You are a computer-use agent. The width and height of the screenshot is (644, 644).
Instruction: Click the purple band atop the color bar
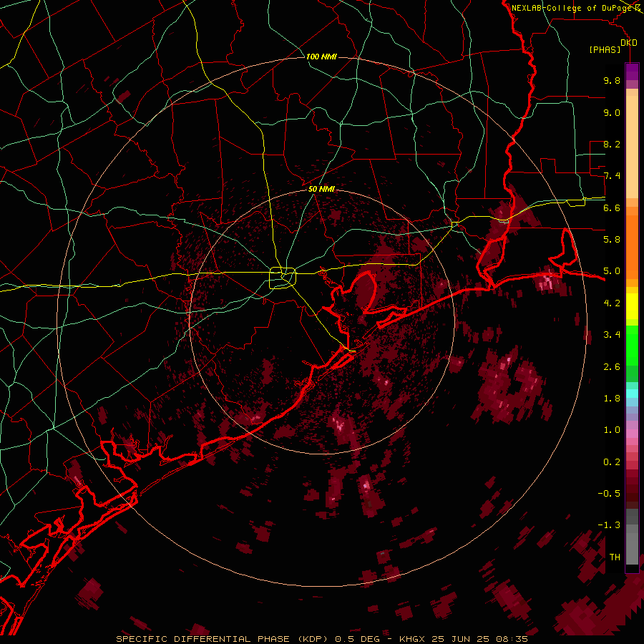pyautogui.click(x=632, y=72)
